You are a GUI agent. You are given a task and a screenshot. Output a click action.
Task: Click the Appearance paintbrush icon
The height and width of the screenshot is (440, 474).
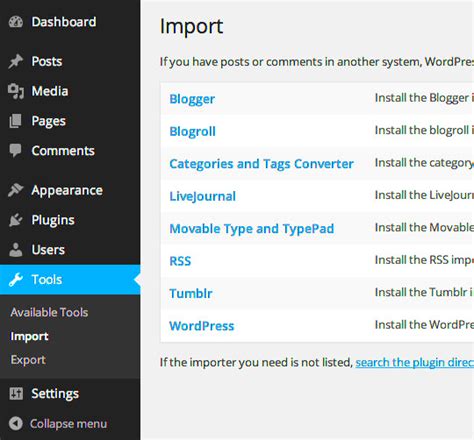tap(15, 190)
